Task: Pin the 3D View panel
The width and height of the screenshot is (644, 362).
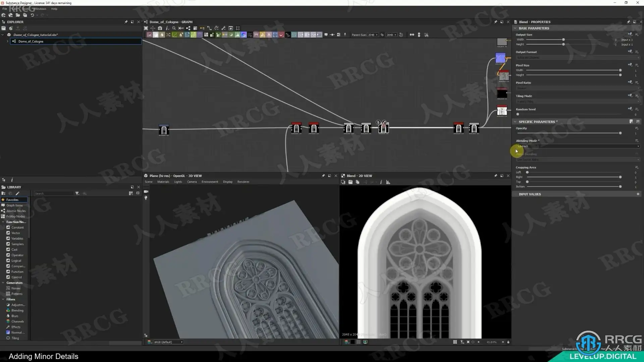Action: 323,176
